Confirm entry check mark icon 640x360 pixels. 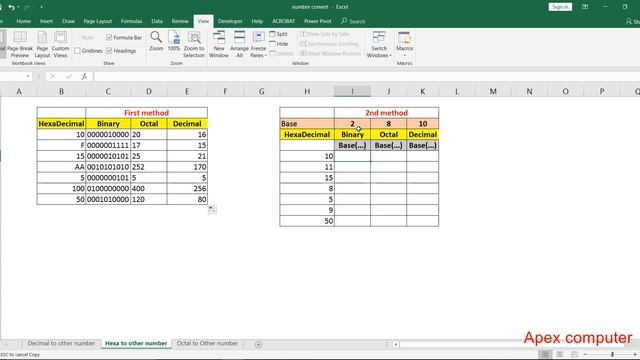[x=69, y=76]
